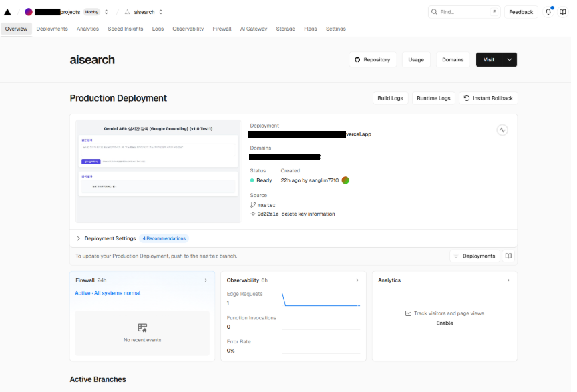Open Build Logs
Viewport: 577px width, 392px height.
(390, 98)
